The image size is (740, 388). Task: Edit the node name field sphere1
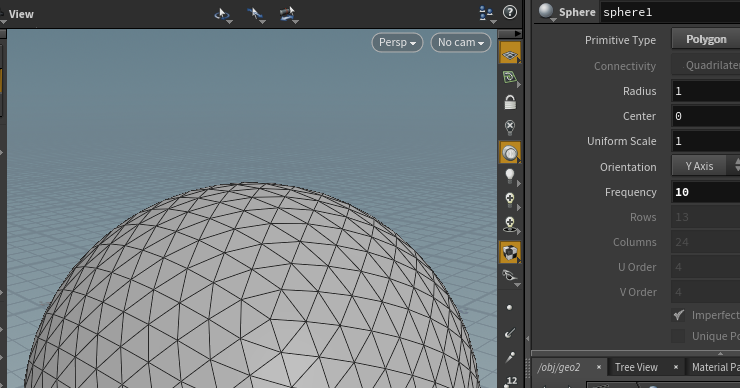670,12
